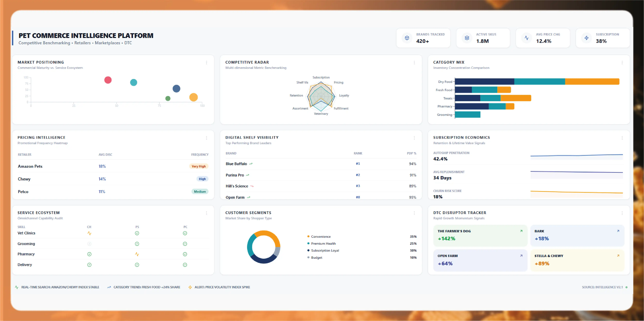Click the 94% PDP value for Blue Buffalo

tap(412, 164)
